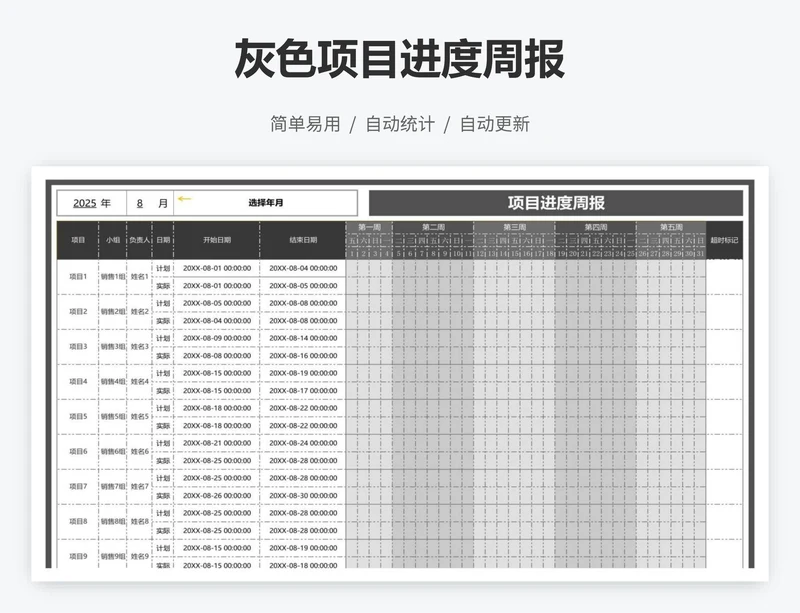Click 项目1 实际 end date 20XX-08-05
The image size is (800, 613).
click(303, 286)
